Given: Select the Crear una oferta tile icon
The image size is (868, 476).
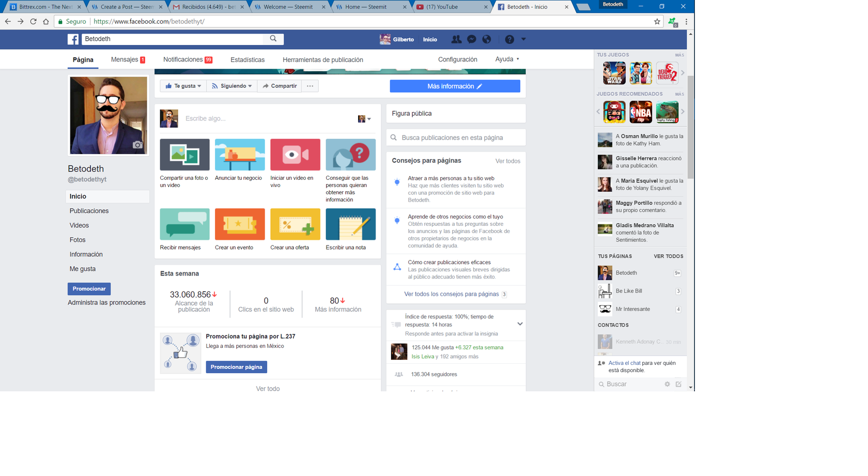Looking at the screenshot, I should (x=295, y=224).
